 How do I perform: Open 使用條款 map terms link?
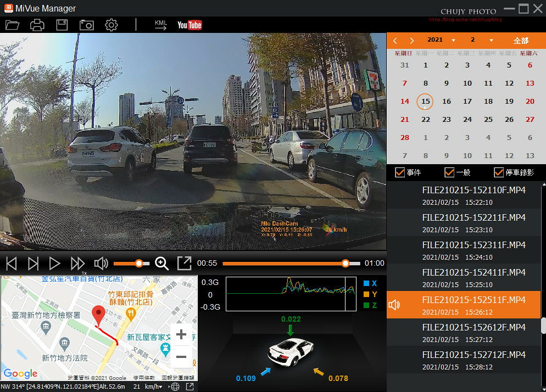144,378
